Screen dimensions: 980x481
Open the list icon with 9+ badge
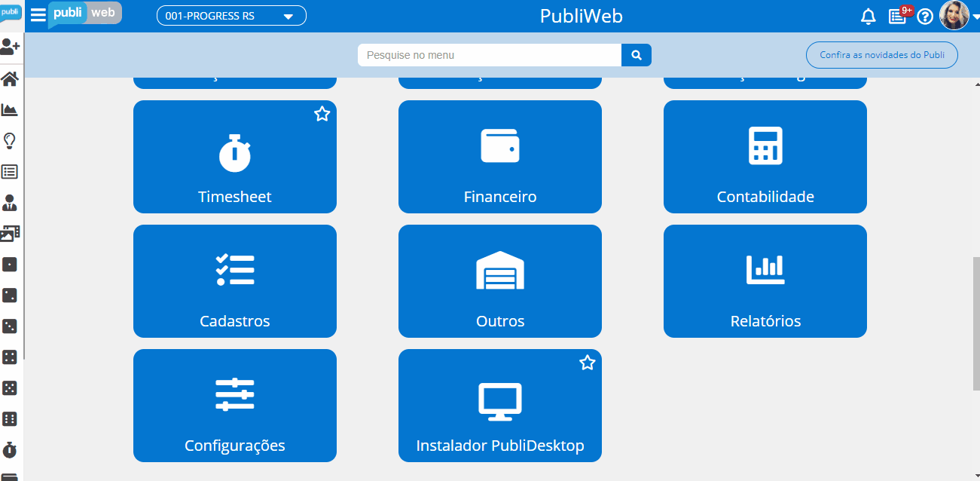[899, 15]
